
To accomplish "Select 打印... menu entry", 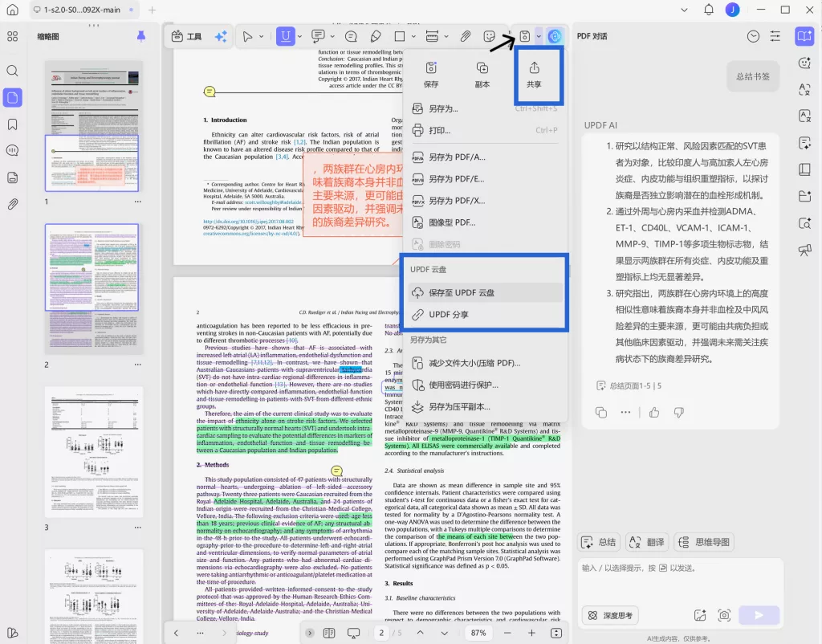I will point(486,130).
